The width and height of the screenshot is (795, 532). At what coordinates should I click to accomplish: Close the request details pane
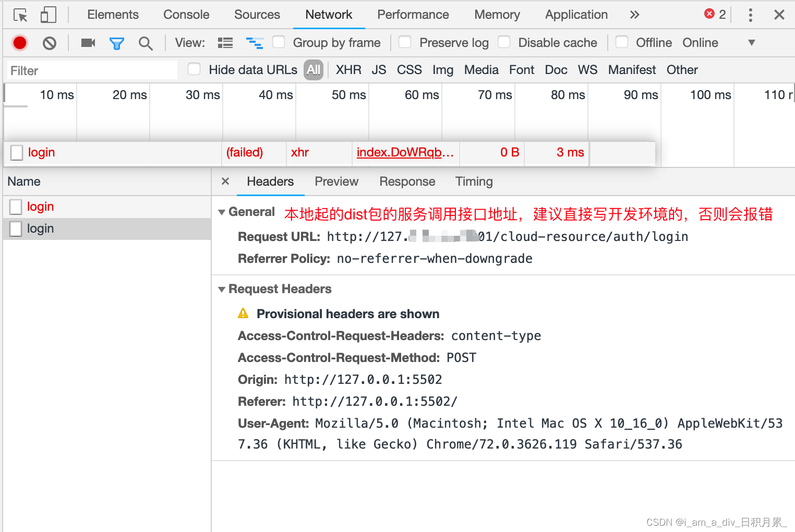coord(225,182)
